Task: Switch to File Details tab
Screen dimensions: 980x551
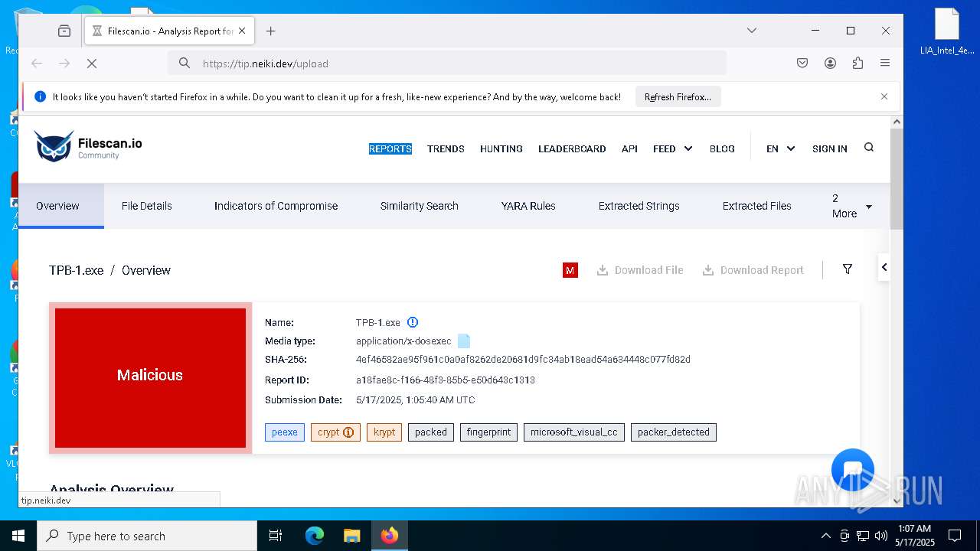Action: click(146, 206)
